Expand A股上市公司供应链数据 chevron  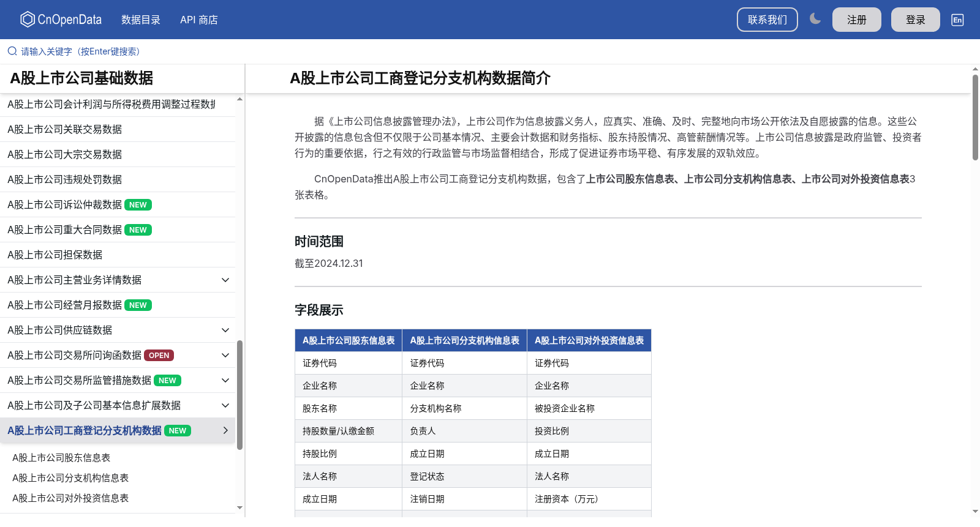click(225, 330)
